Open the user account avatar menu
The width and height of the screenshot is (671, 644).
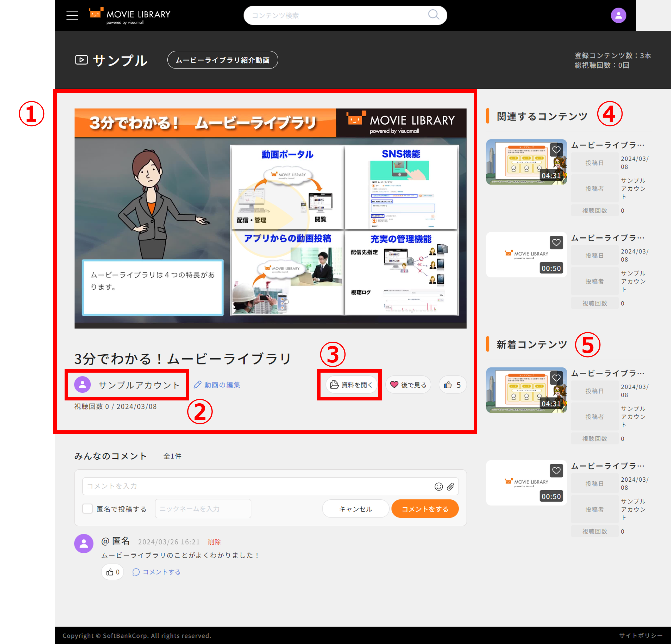click(618, 15)
